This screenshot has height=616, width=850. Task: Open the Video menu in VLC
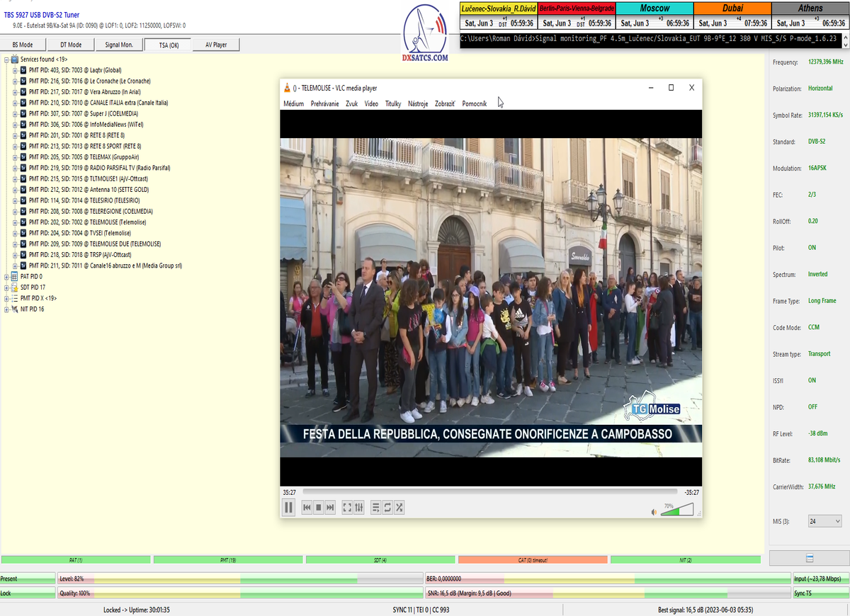click(371, 104)
